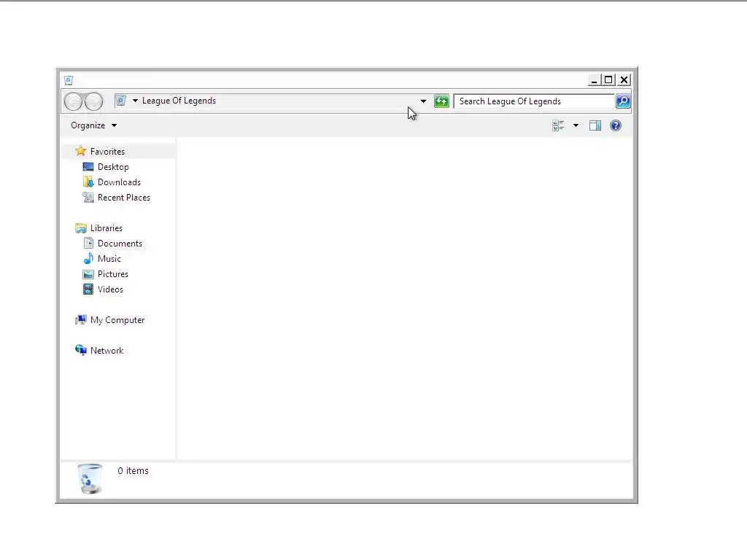Click the Recent Places icon
747x560 pixels.
coord(88,197)
